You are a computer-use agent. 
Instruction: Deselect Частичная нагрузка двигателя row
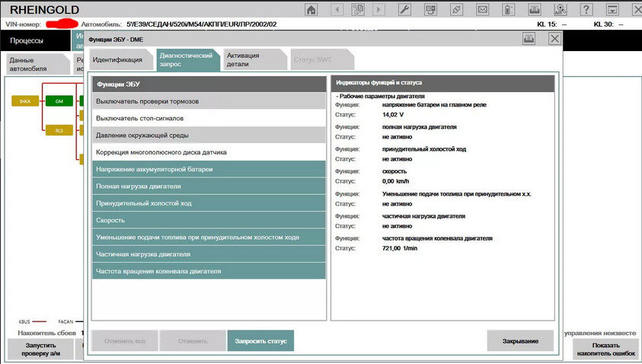pyautogui.click(x=209, y=254)
